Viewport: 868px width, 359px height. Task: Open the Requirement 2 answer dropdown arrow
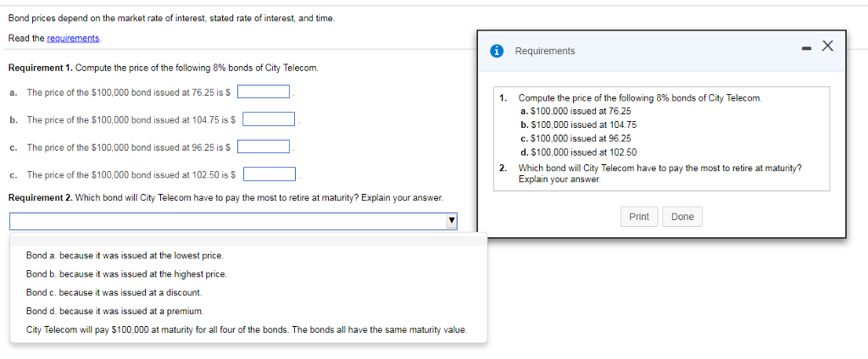451,221
